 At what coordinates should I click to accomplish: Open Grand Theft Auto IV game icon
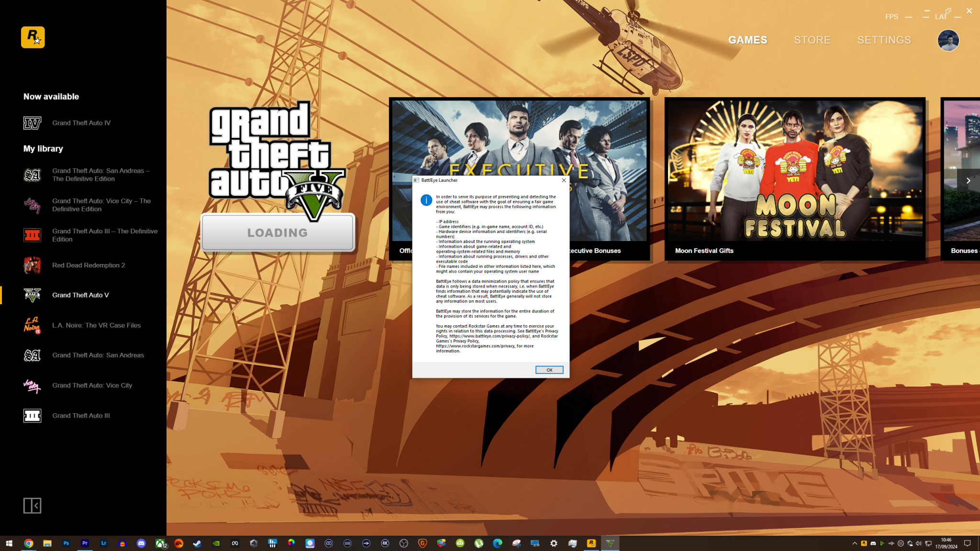coord(32,123)
